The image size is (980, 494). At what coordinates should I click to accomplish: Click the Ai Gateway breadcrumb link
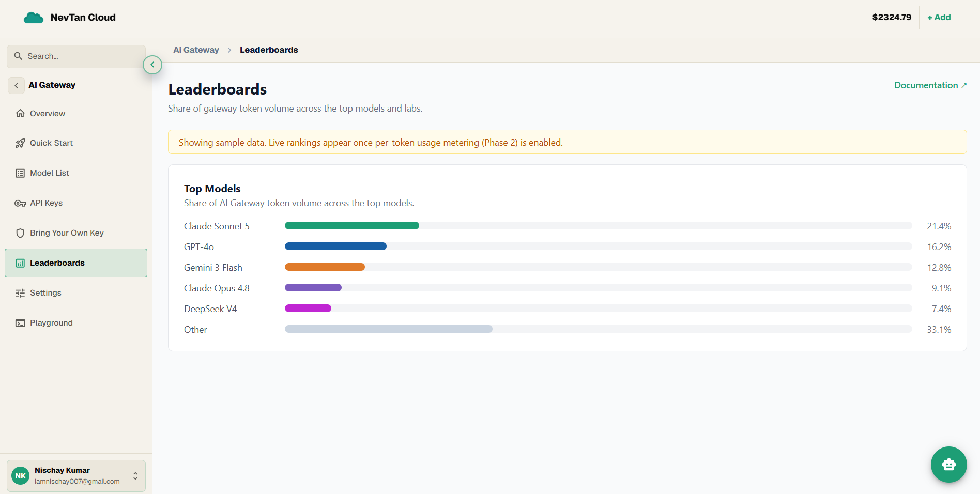196,50
